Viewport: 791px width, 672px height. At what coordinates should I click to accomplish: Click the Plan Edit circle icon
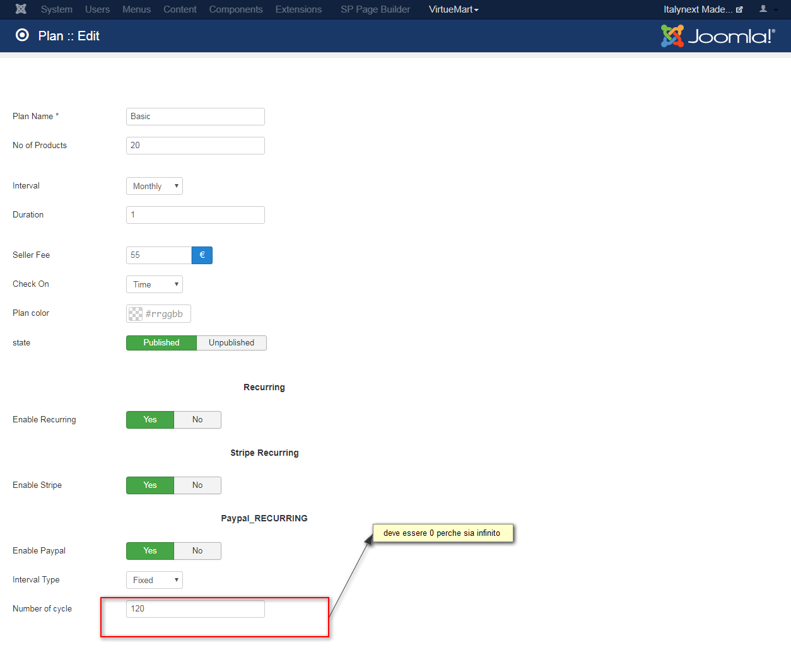[x=22, y=35]
